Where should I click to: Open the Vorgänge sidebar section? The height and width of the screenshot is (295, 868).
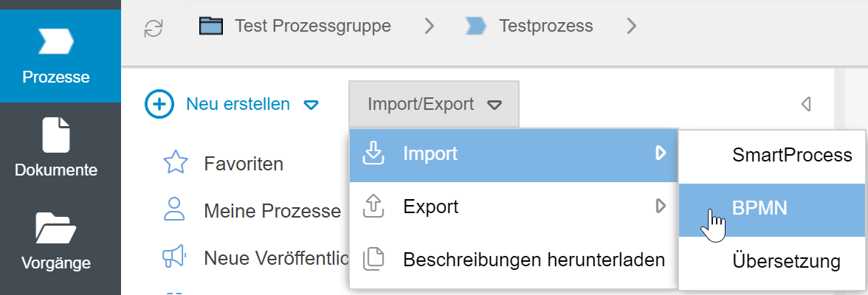click(56, 242)
